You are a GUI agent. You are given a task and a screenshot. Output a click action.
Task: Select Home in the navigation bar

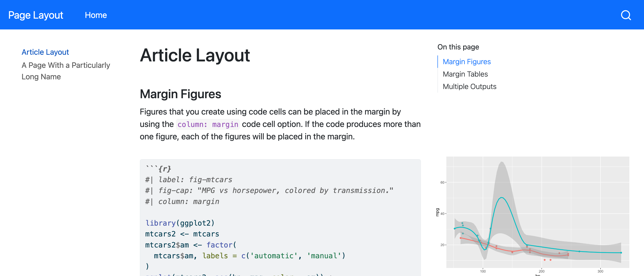click(96, 15)
